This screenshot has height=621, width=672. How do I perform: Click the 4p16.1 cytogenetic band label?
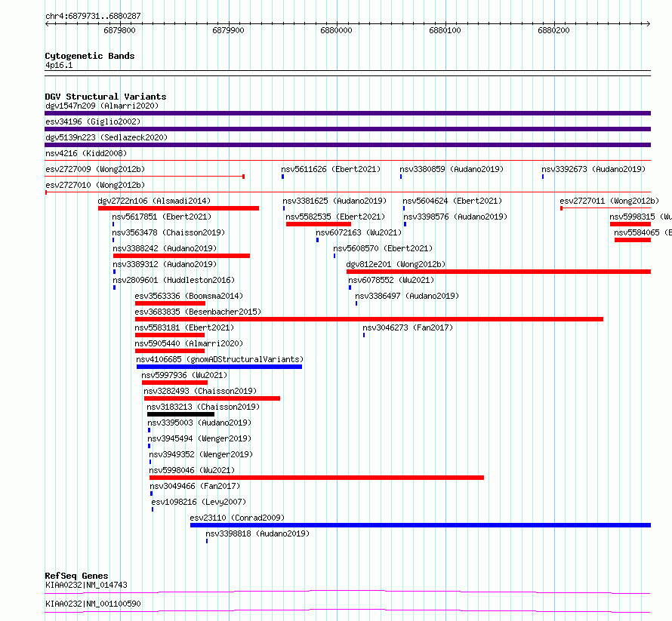pyautogui.click(x=59, y=66)
